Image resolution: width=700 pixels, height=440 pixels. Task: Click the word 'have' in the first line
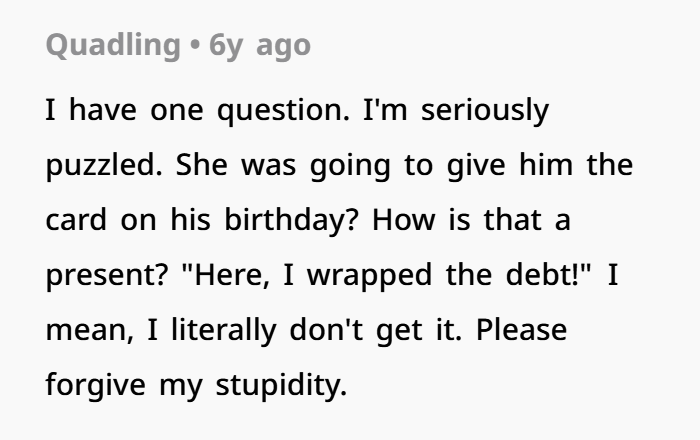point(103,110)
